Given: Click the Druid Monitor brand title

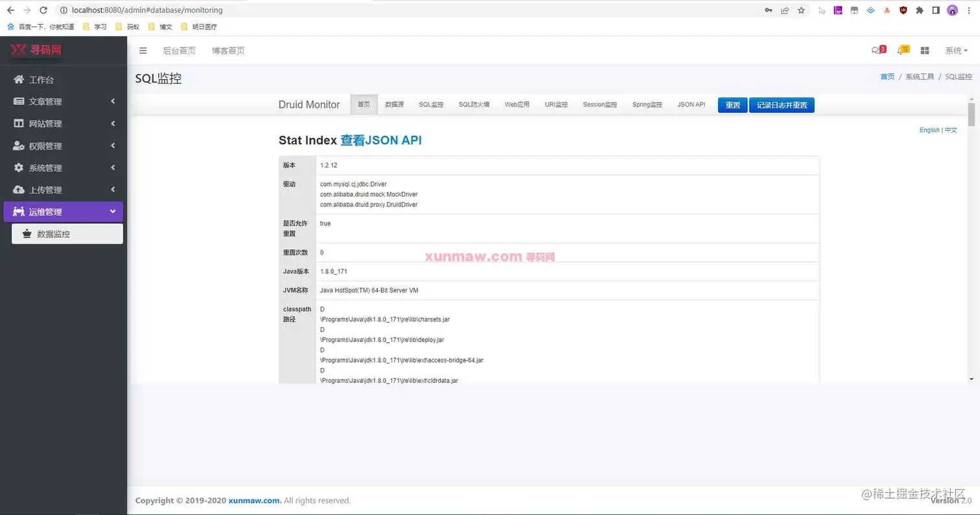Looking at the screenshot, I should pyautogui.click(x=309, y=104).
